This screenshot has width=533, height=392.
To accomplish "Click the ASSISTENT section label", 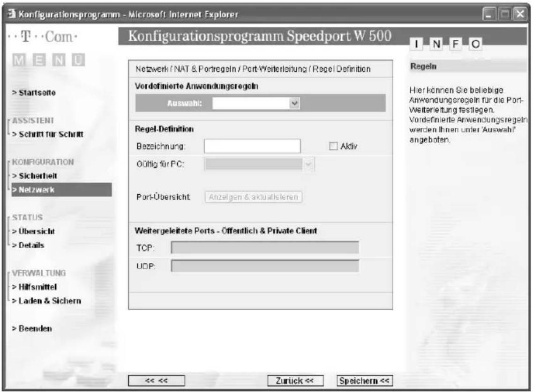I will tap(33, 120).
